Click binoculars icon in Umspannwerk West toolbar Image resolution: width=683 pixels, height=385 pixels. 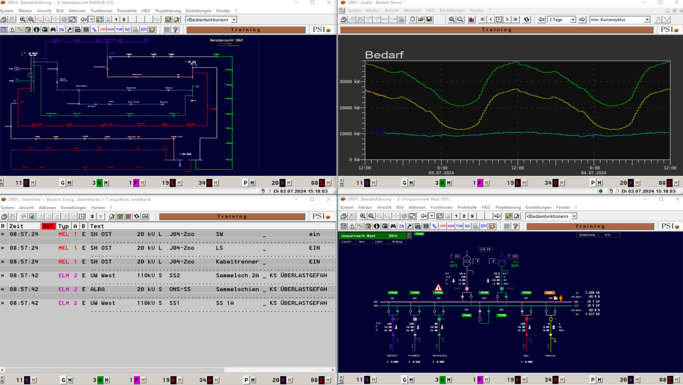pyautogui.click(x=393, y=226)
